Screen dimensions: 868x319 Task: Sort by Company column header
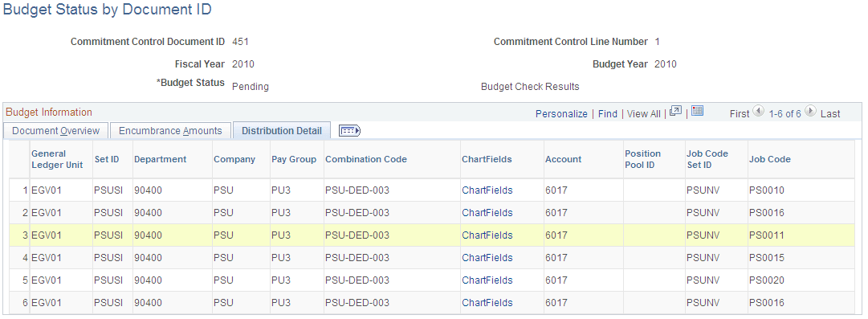point(234,159)
